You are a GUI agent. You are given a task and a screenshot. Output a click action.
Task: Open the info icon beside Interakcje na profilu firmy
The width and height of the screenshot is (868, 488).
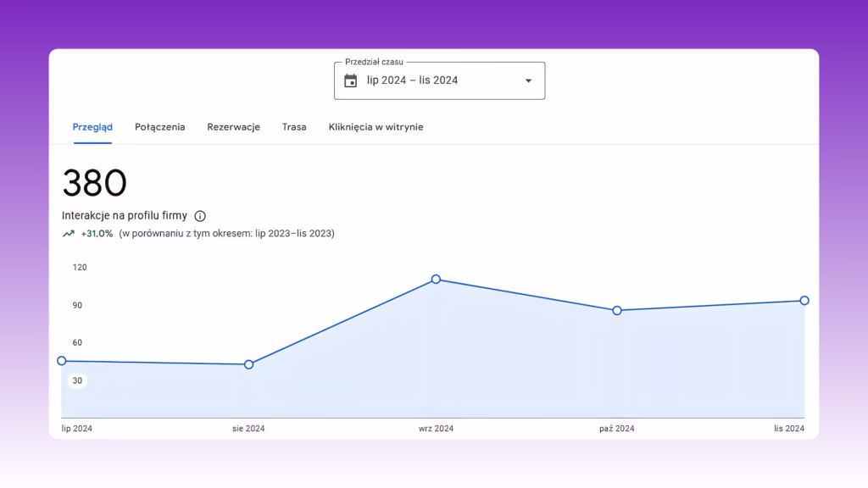point(200,216)
